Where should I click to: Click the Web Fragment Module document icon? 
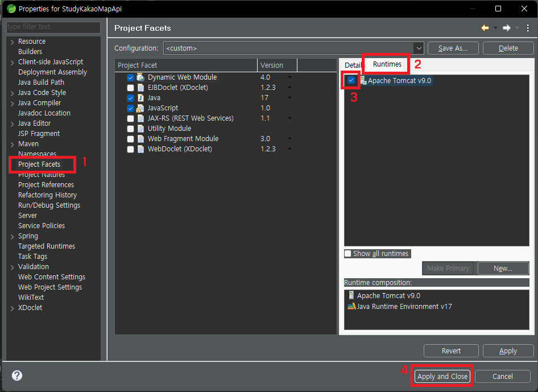tap(140, 139)
